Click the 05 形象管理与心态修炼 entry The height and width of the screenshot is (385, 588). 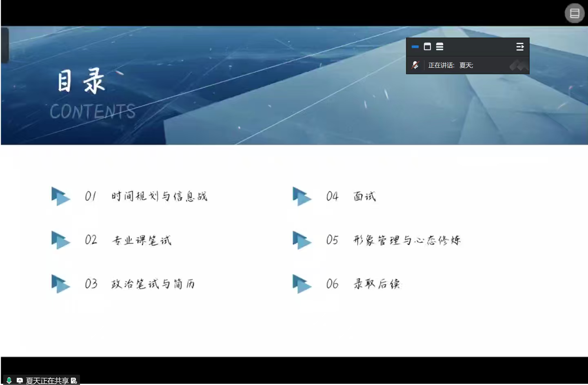pyautogui.click(x=406, y=240)
